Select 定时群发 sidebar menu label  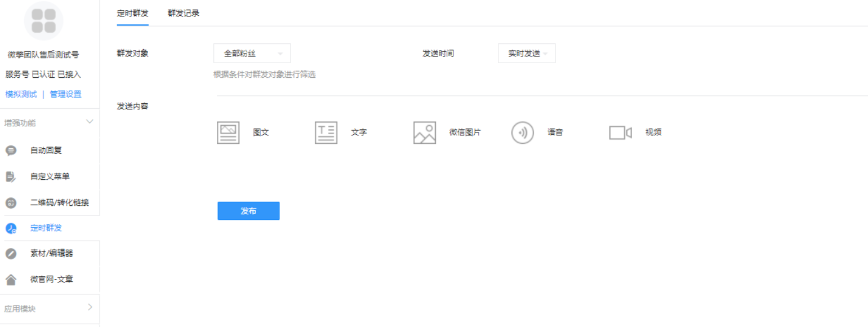click(46, 228)
